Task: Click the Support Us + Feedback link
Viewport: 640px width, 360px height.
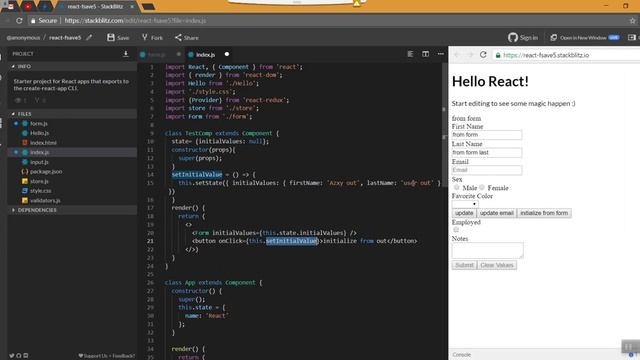Action: tap(107, 356)
